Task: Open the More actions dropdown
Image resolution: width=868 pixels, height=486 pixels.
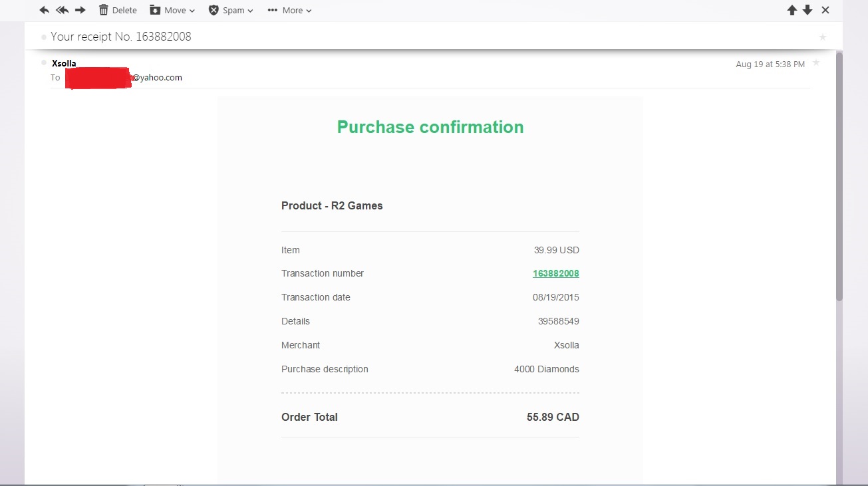Action: pyautogui.click(x=289, y=10)
